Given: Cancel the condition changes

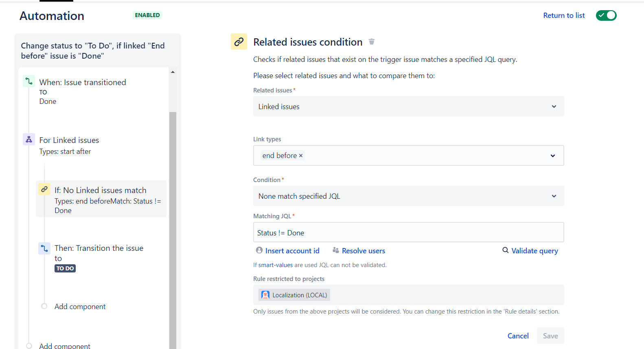Looking at the screenshot, I should pyautogui.click(x=518, y=336).
